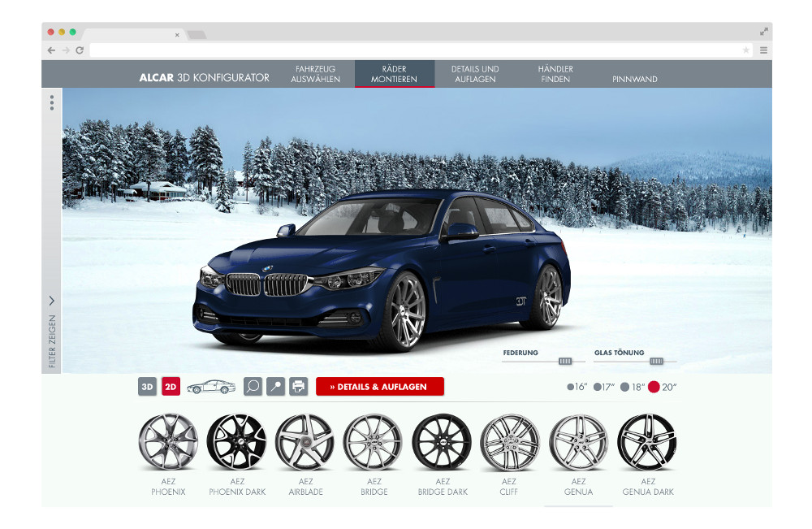Open a new browser tab
812x529 pixels.
[x=197, y=35]
